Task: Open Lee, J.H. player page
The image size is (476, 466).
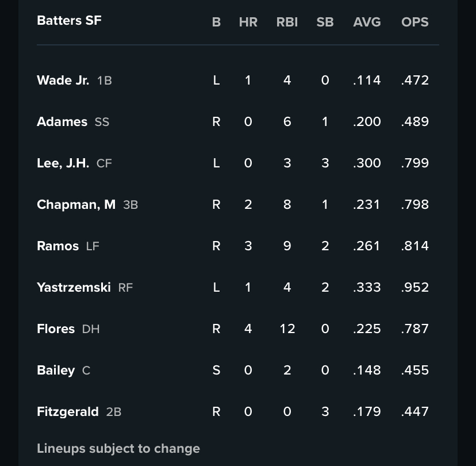Action: pos(63,163)
